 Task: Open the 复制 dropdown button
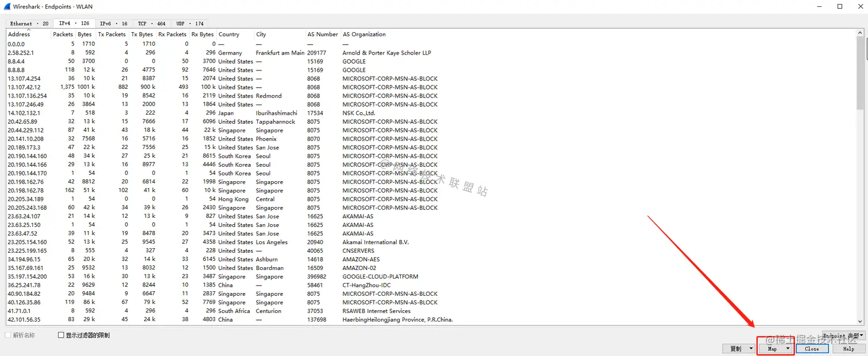(739, 349)
